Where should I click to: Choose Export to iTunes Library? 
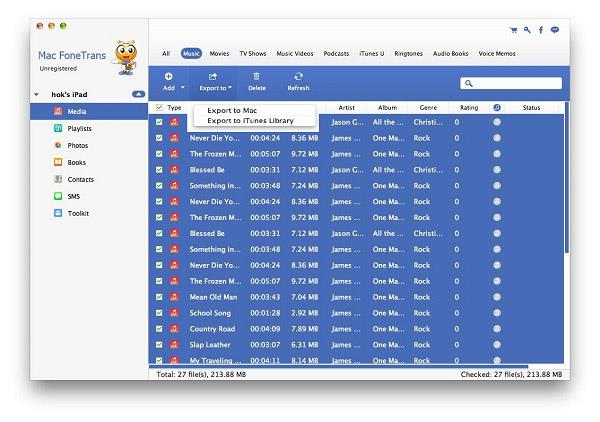pyautogui.click(x=250, y=121)
